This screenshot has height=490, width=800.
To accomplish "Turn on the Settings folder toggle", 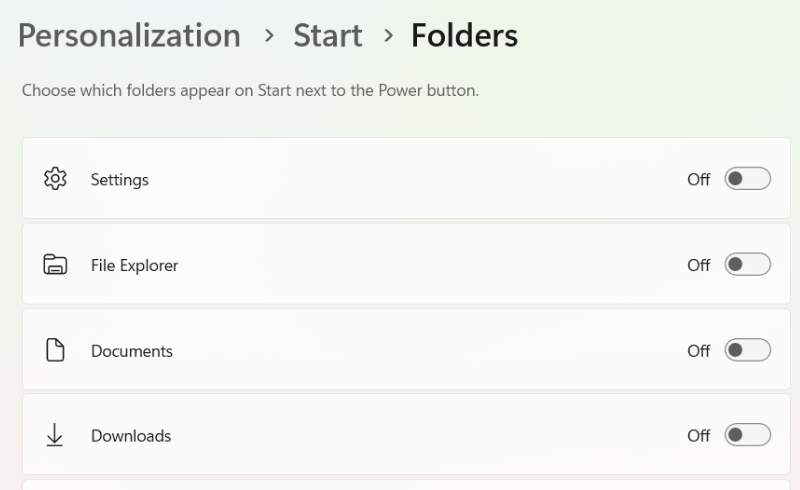I will [x=747, y=179].
